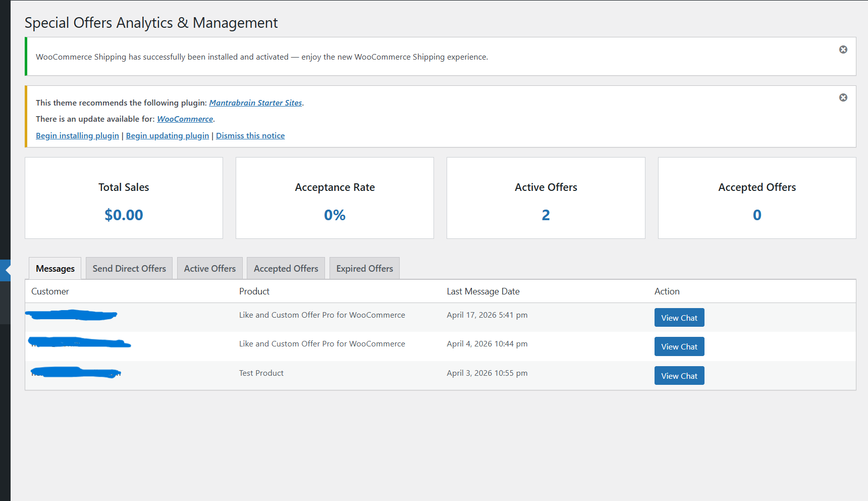Switch to the Send Direct Offers tab

point(129,269)
